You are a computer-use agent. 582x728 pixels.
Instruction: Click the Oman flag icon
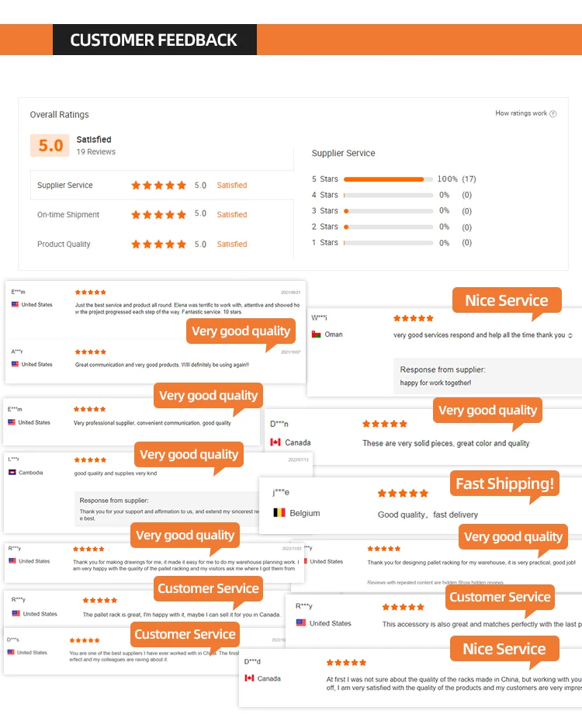[x=317, y=335]
